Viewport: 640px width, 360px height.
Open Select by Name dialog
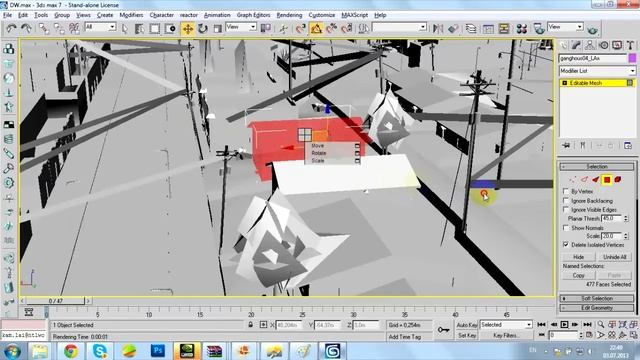[139, 28]
